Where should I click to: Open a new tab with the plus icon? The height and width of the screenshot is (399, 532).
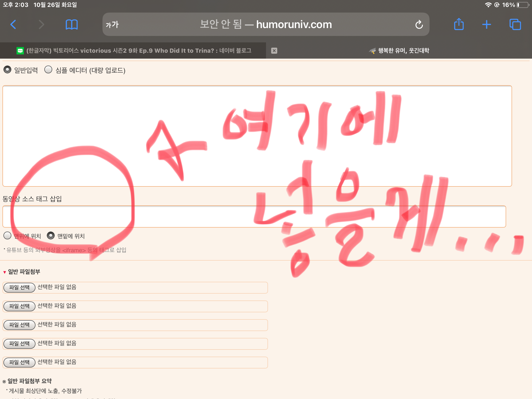[x=487, y=24]
